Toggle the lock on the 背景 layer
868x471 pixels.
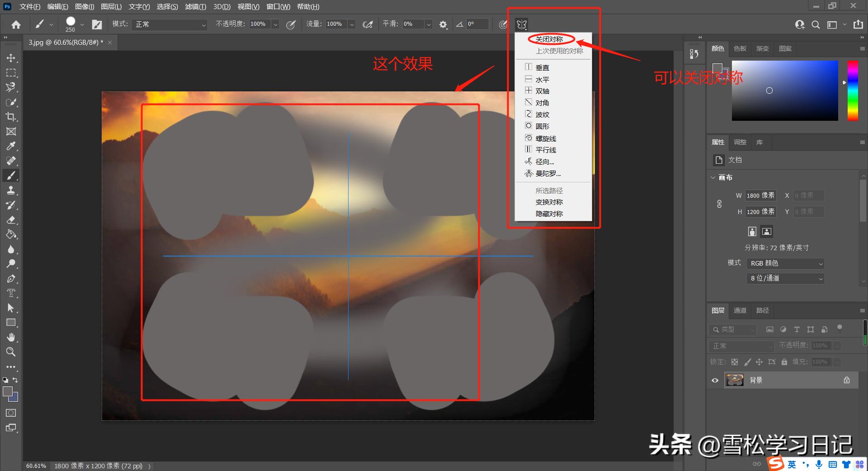pos(847,380)
